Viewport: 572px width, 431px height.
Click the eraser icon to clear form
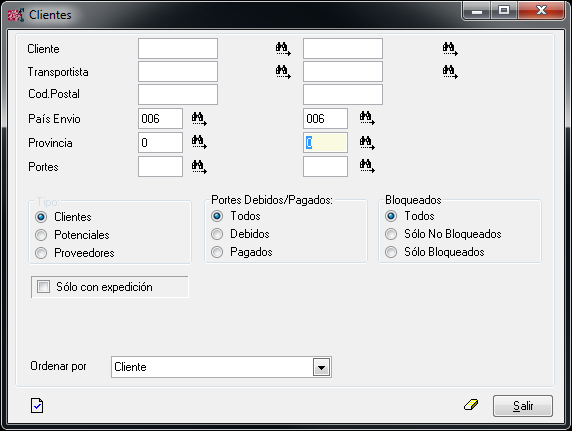[471, 405]
